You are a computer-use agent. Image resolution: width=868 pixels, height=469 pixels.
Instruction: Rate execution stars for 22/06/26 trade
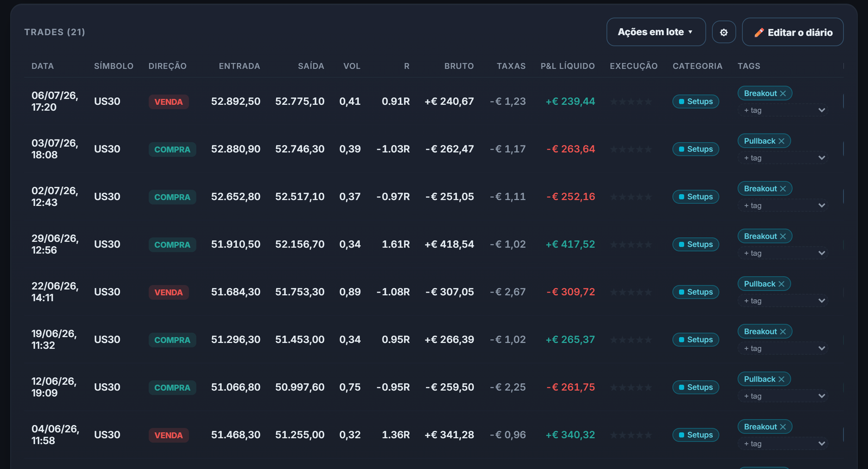point(631,292)
